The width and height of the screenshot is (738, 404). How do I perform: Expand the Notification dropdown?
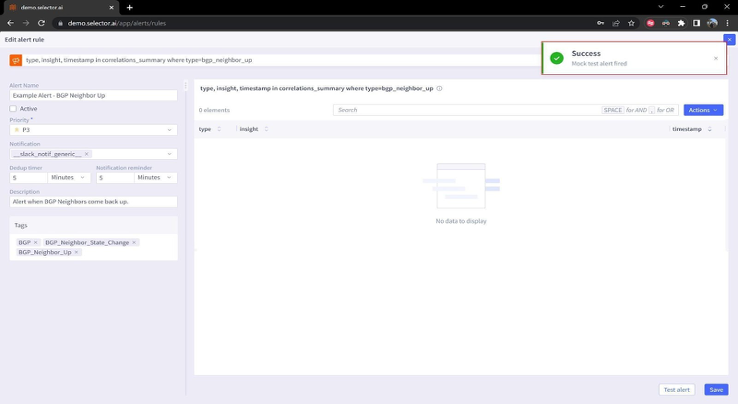(169, 154)
